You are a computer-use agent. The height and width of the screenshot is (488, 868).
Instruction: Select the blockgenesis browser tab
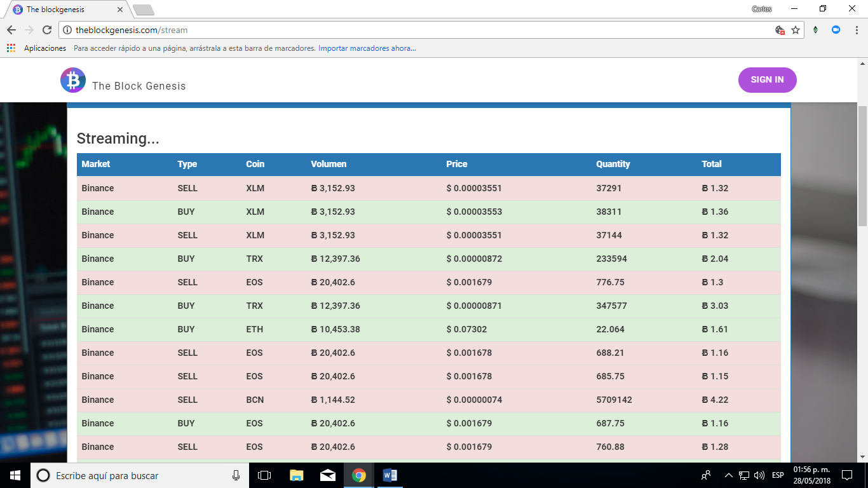point(67,10)
